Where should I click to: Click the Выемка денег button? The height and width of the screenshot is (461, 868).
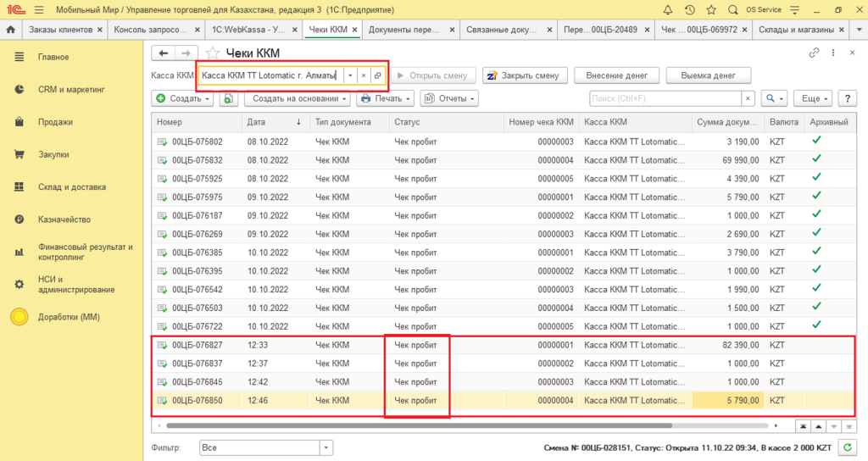[x=708, y=75]
